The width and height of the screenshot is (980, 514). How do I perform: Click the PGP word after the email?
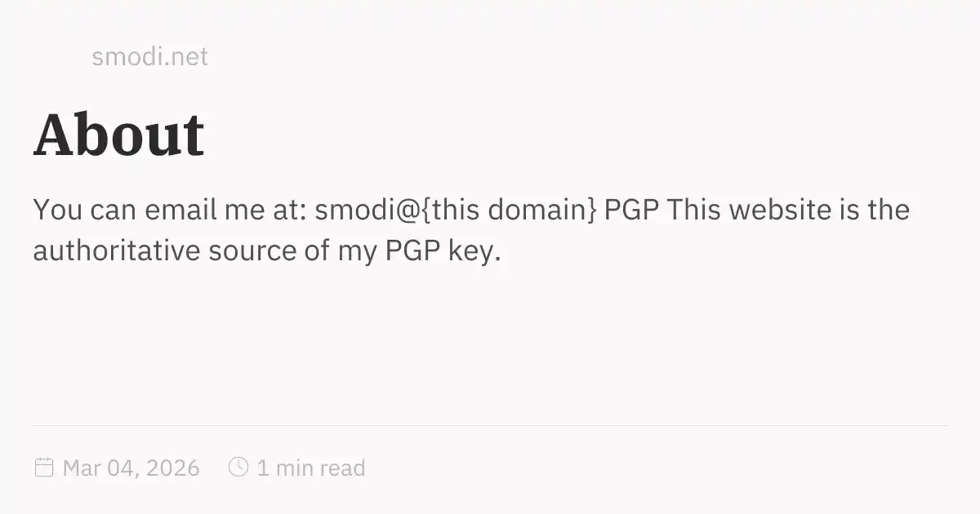pos(631,210)
